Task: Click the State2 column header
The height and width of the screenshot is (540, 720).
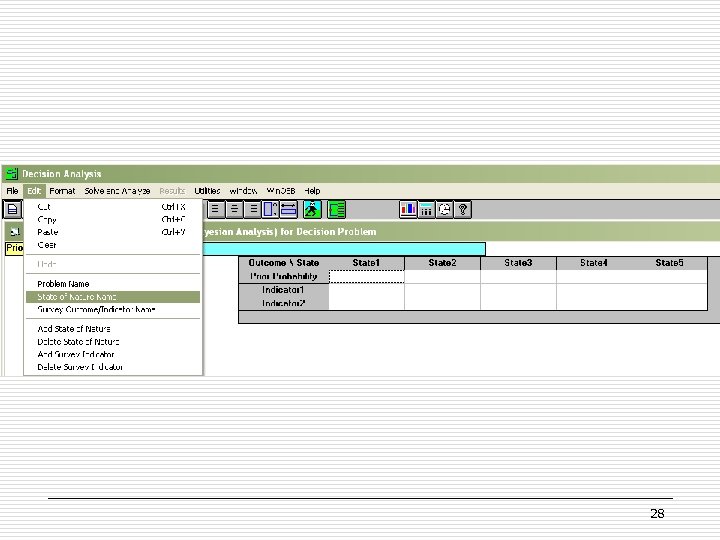Action: (442, 263)
